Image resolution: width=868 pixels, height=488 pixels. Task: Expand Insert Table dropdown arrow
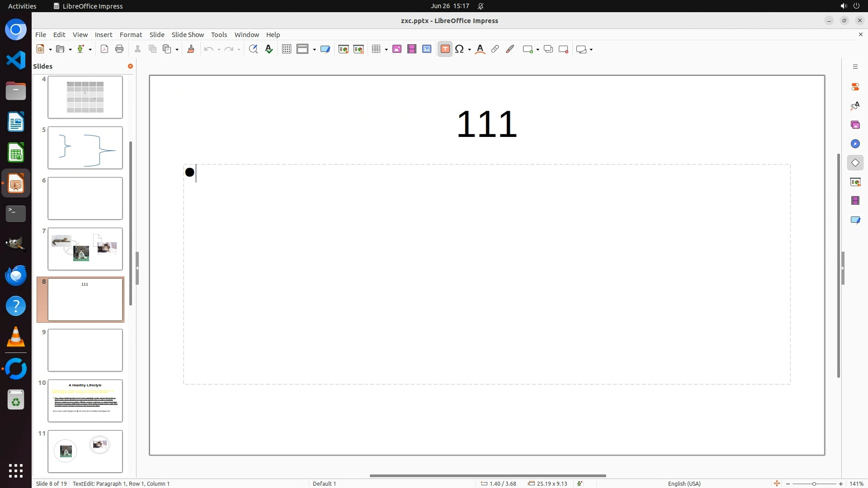tap(387, 50)
